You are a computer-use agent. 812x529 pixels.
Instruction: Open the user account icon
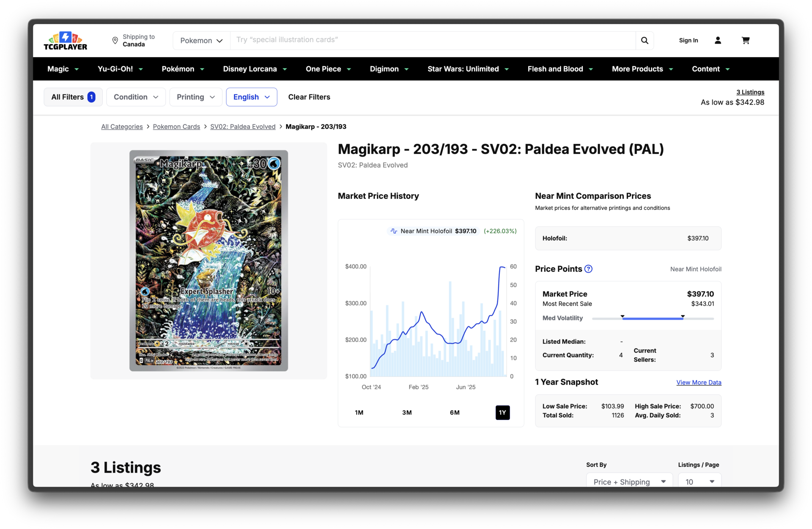[x=718, y=41]
